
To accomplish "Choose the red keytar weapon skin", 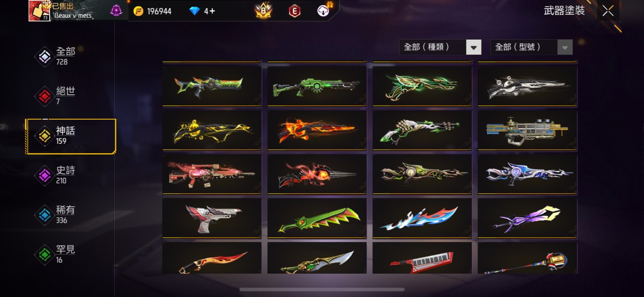I will (422, 258).
